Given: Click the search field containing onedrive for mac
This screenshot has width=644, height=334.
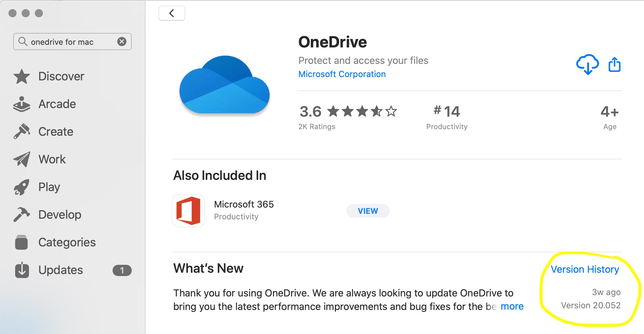Looking at the screenshot, I should (x=72, y=42).
